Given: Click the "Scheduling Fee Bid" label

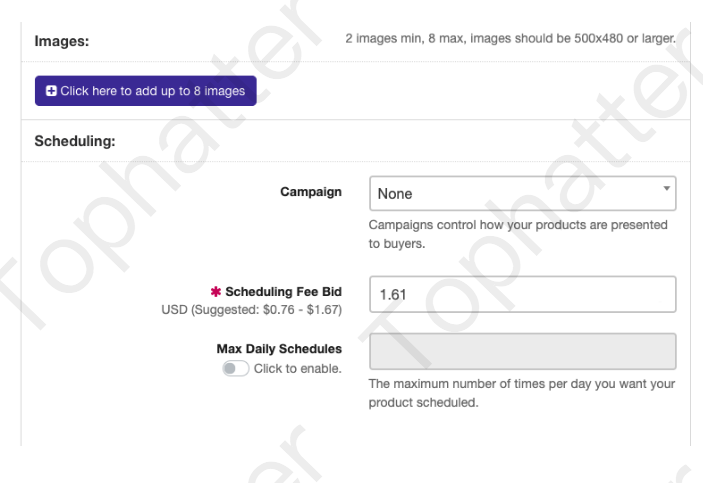Looking at the screenshot, I should pyautogui.click(x=283, y=292).
